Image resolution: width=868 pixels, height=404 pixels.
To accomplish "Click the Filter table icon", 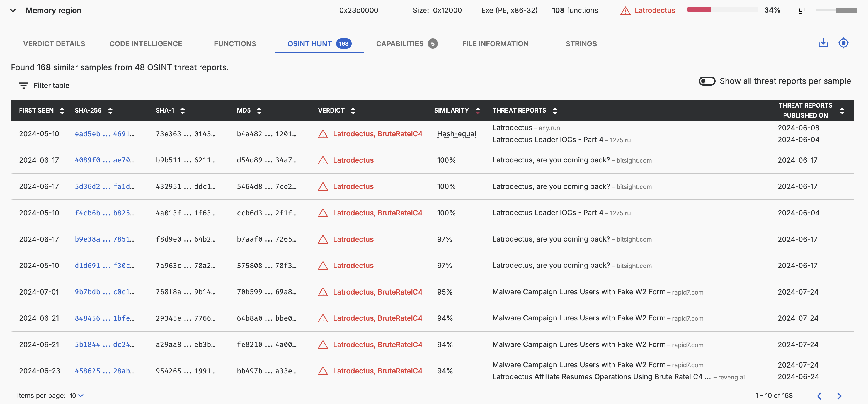I will click(x=23, y=86).
